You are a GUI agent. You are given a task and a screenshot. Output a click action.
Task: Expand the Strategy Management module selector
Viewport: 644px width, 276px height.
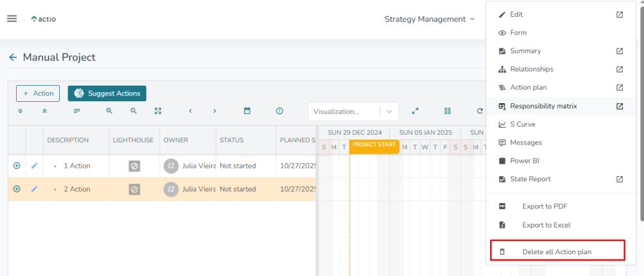[x=430, y=19]
